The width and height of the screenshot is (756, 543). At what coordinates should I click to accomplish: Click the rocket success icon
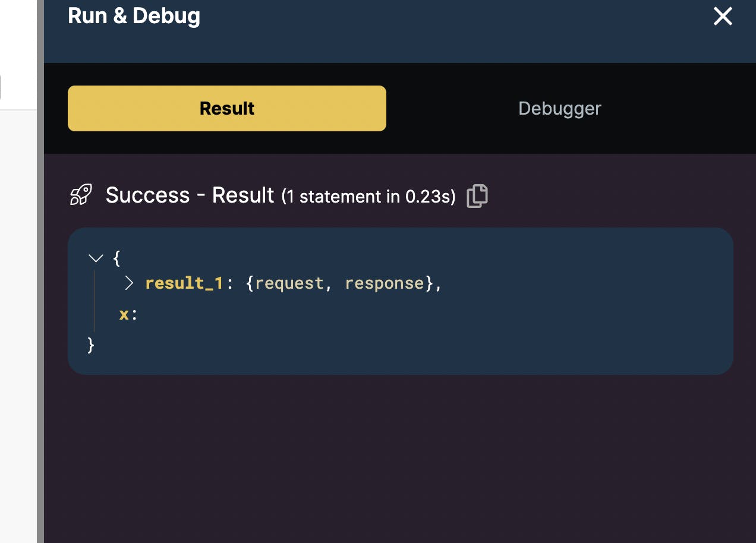click(x=81, y=195)
